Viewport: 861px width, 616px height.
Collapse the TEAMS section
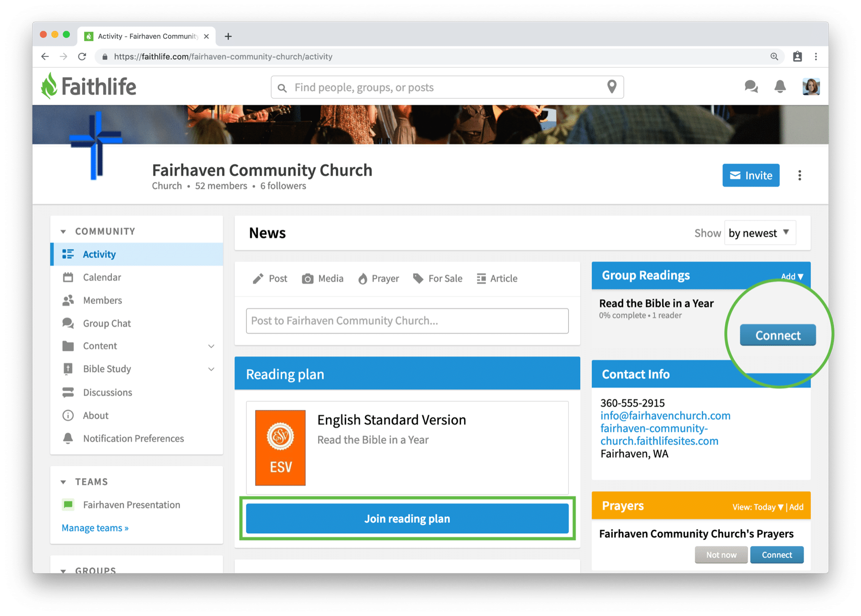63,482
